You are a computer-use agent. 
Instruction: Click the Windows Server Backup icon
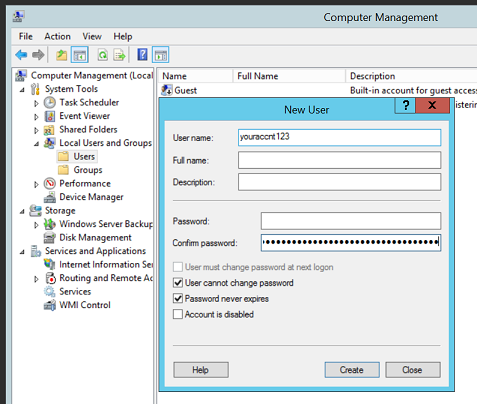pyautogui.click(x=50, y=224)
